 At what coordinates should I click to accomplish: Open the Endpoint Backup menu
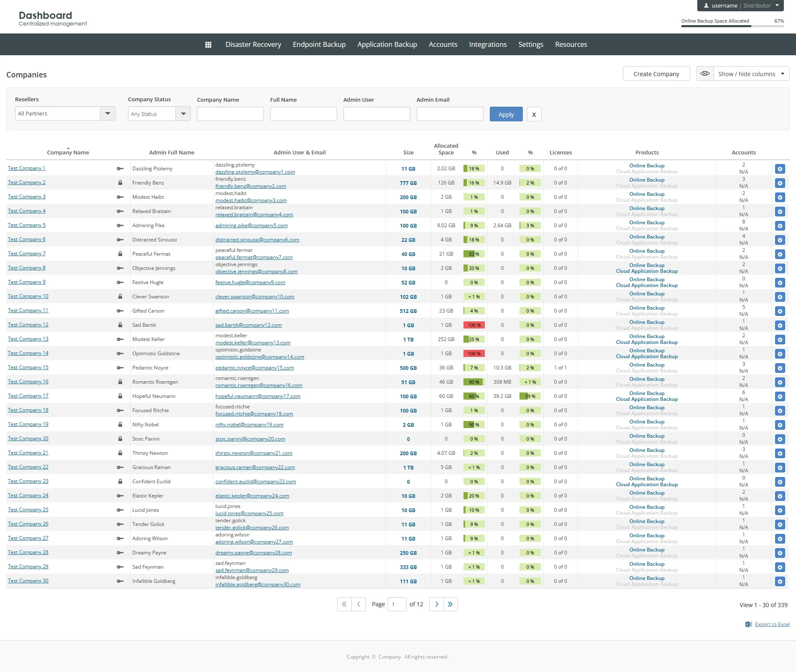pos(319,44)
